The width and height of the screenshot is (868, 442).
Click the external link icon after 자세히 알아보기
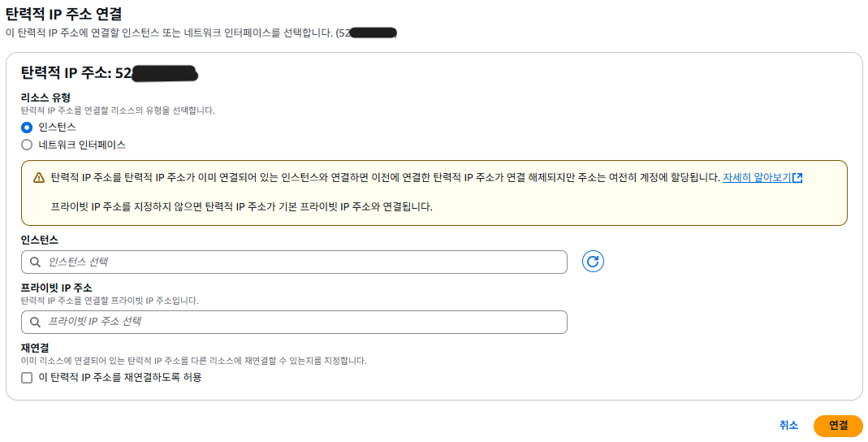click(x=797, y=178)
